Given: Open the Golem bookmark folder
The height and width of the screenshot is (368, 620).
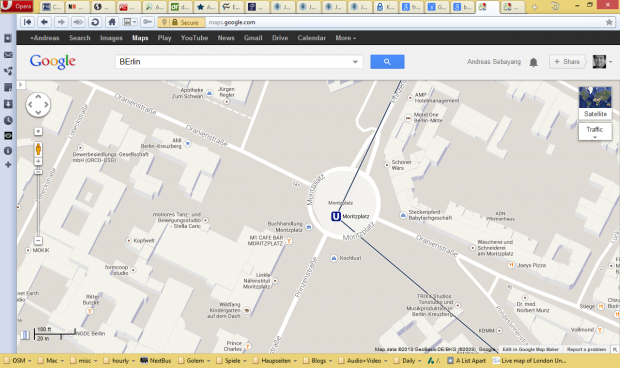Looking at the screenshot, I should click(195, 360).
